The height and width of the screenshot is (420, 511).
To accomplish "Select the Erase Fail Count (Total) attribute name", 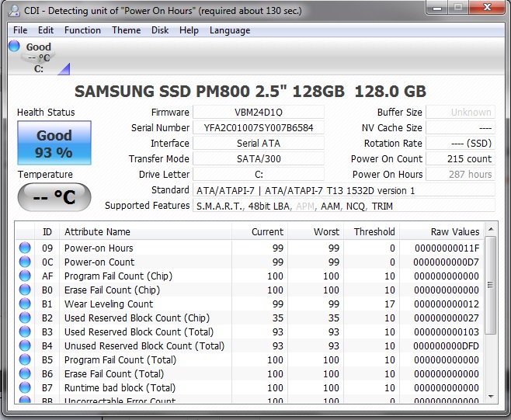I will (114, 374).
